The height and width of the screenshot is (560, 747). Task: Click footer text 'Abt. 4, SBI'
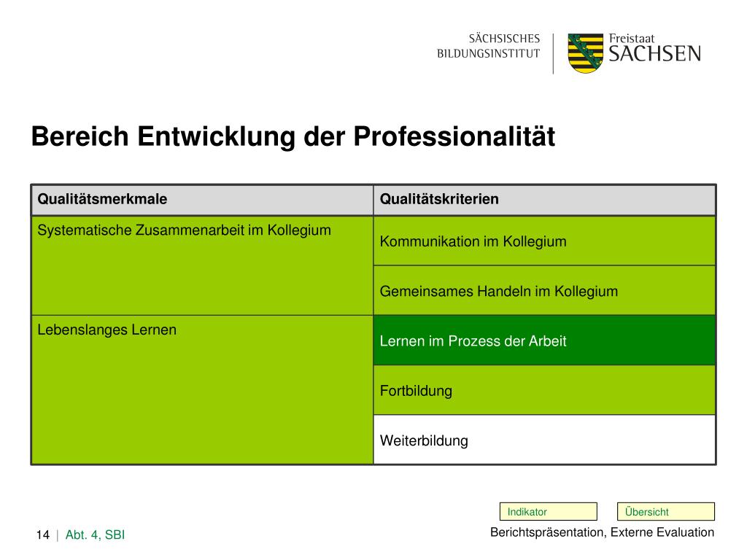[95, 534]
